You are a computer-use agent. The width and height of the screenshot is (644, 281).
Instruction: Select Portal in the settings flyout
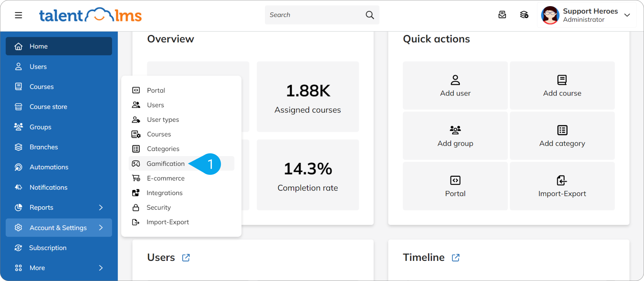(x=181, y=90)
